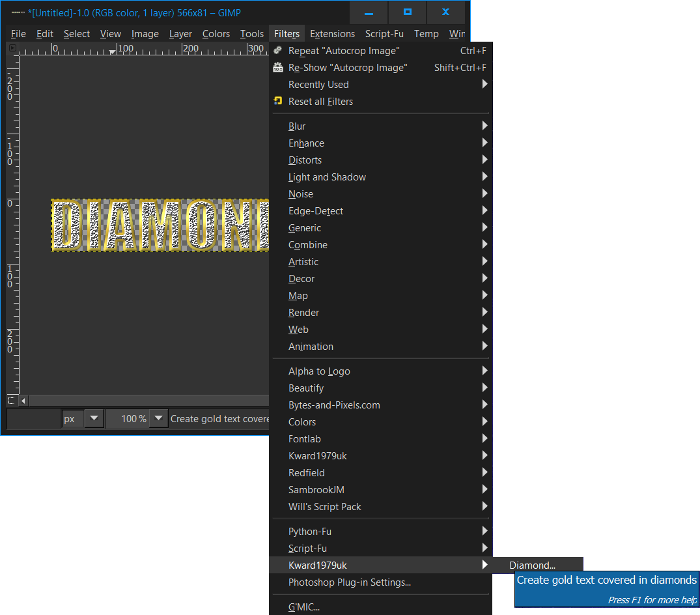
Task: Choose G'MIC... filter entry
Action: pos(380,607)
